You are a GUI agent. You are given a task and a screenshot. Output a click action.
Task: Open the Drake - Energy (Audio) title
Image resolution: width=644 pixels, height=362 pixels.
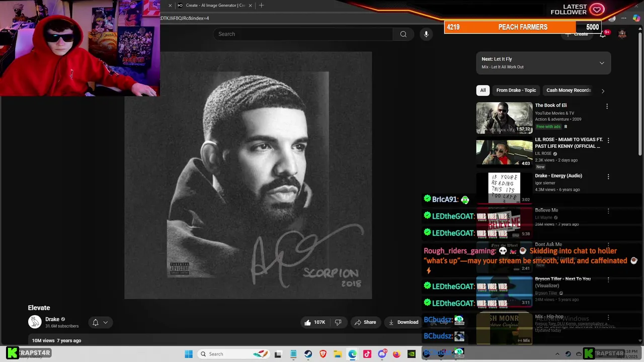[558, 176]
